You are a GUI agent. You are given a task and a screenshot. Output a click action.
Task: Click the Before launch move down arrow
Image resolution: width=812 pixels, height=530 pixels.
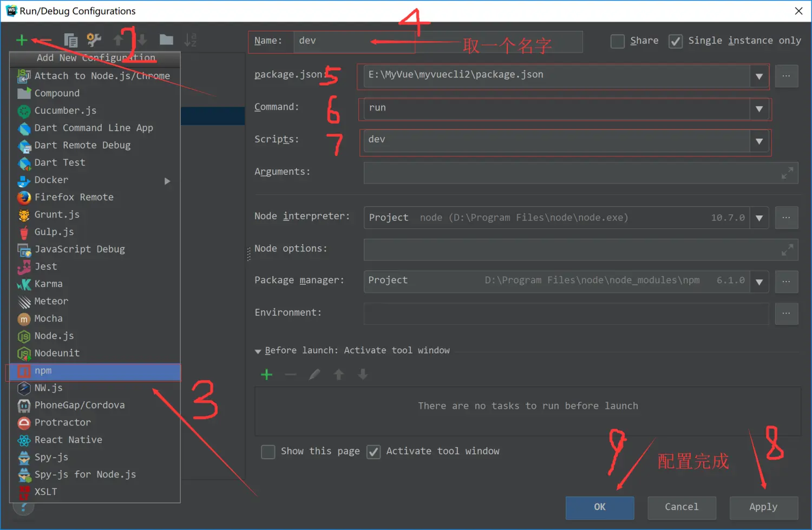(x=363, y=374)
